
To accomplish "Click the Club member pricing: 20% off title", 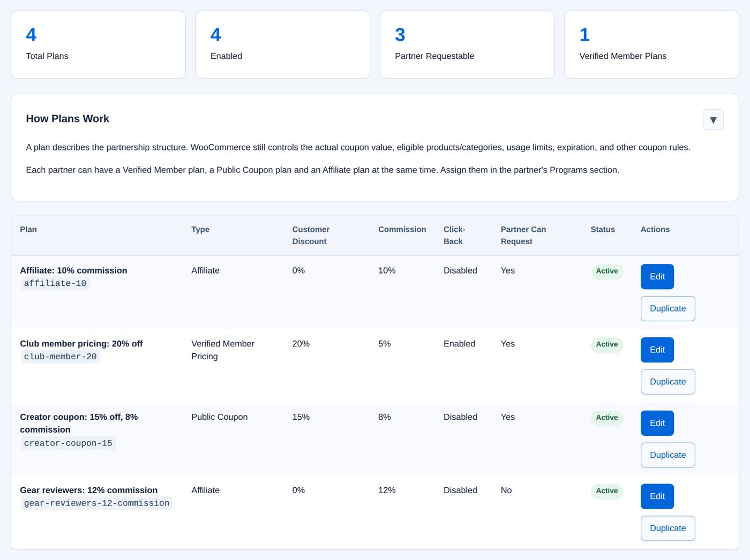I will click(81, 344).
